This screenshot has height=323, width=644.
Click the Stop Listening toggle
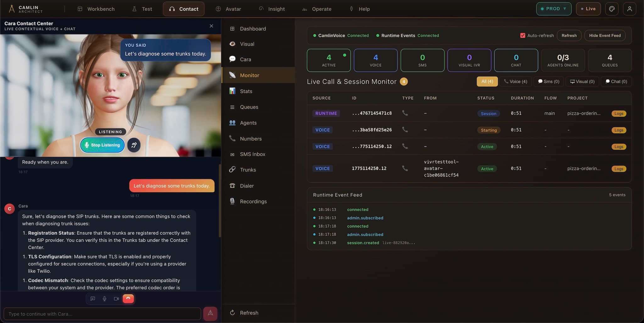102,145
